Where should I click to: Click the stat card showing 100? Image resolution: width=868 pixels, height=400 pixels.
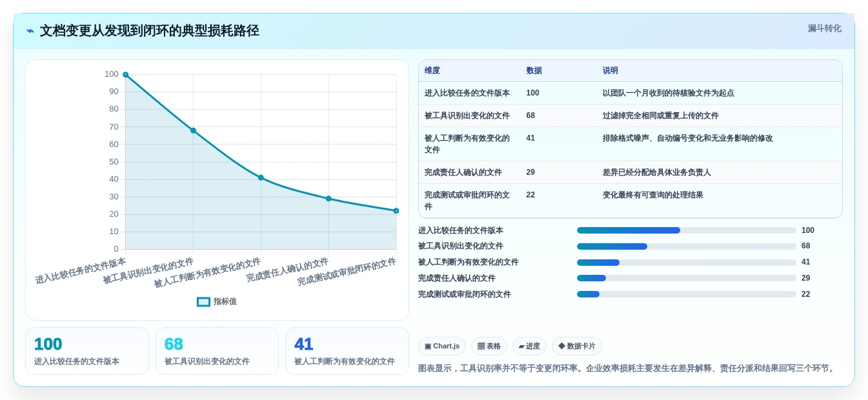[87, 351]
